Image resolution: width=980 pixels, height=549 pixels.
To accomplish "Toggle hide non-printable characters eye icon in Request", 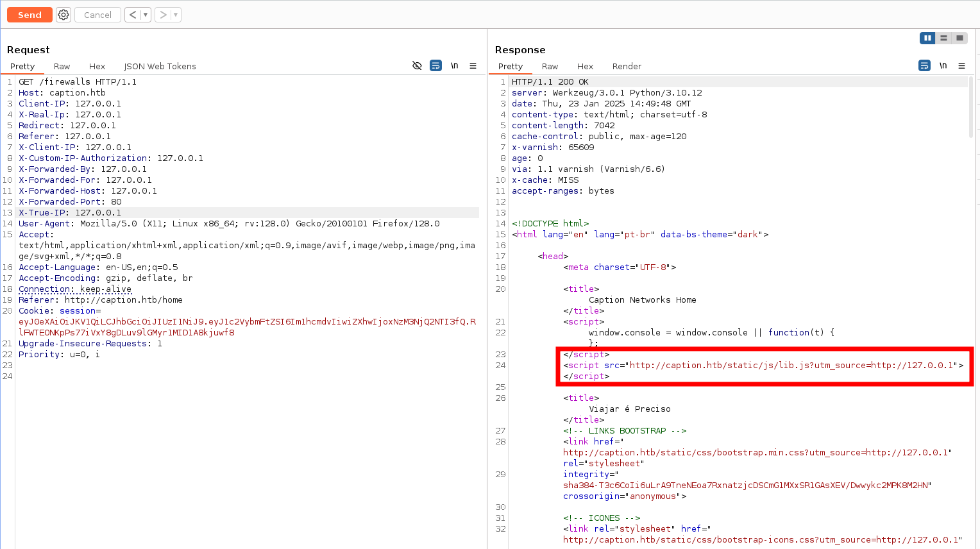I will [x=417, y=65].
